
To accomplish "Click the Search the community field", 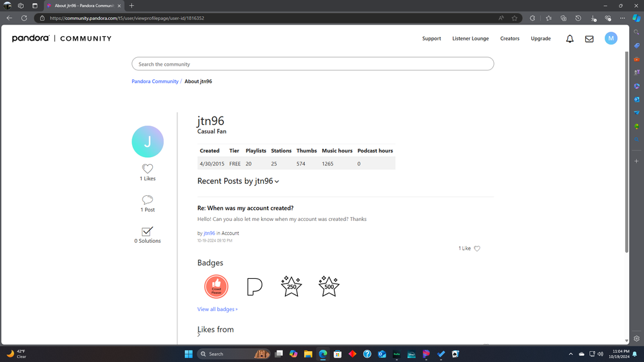I will click(313, 64).
